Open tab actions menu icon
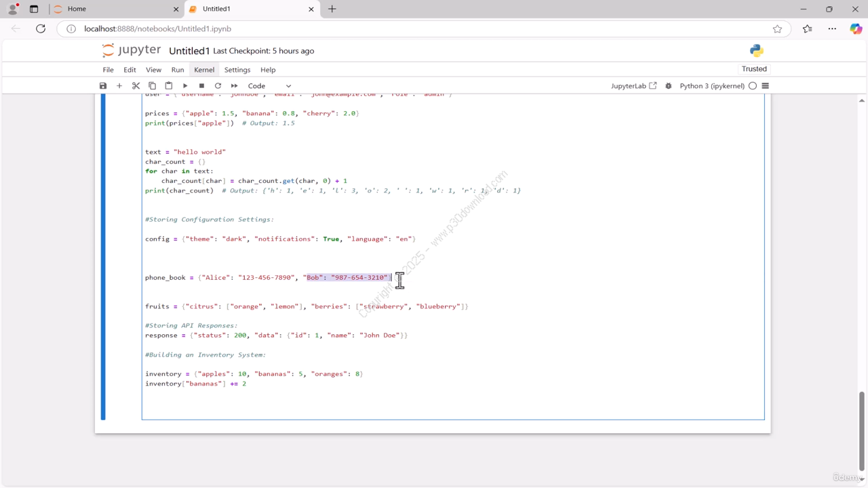Image resolution: width=868 pixels, height=488 pixels. [34, 9]
